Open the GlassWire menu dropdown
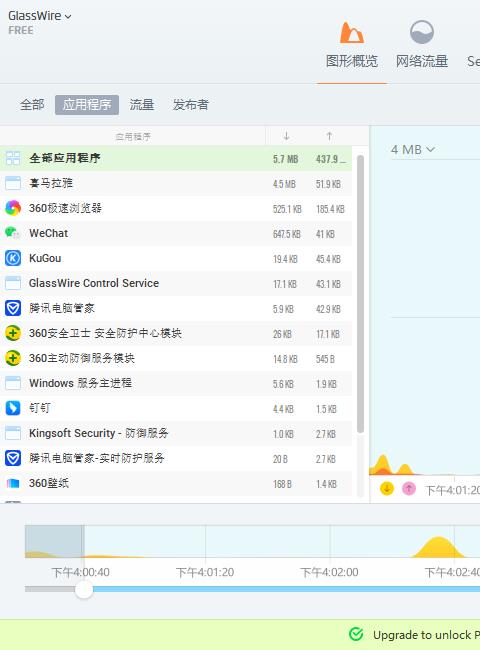Viewport: 480px width, 650px height. tap(39, 16)
